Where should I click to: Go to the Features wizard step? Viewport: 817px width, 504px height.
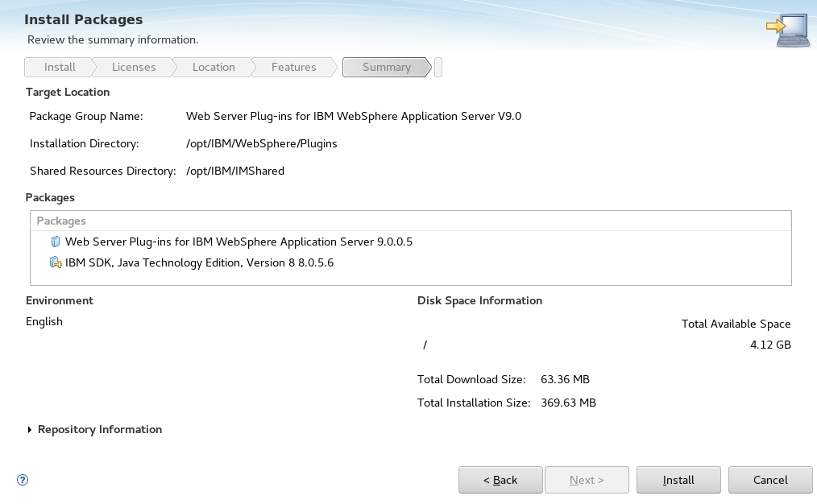293,67
